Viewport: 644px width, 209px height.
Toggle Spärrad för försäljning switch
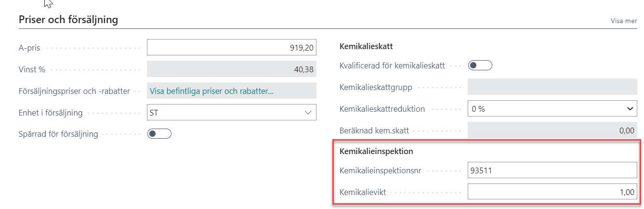pyautogui.click(x=159, y=134)
